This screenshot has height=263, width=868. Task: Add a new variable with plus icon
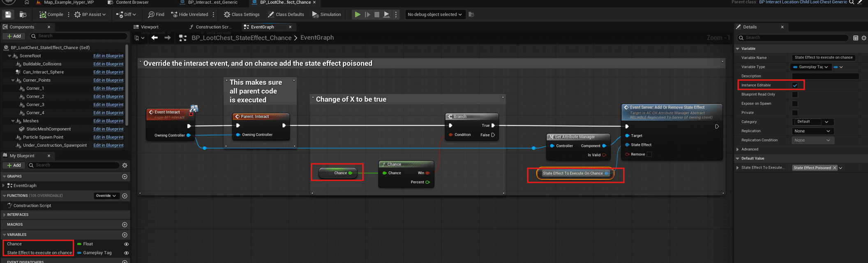pos(125,235)
